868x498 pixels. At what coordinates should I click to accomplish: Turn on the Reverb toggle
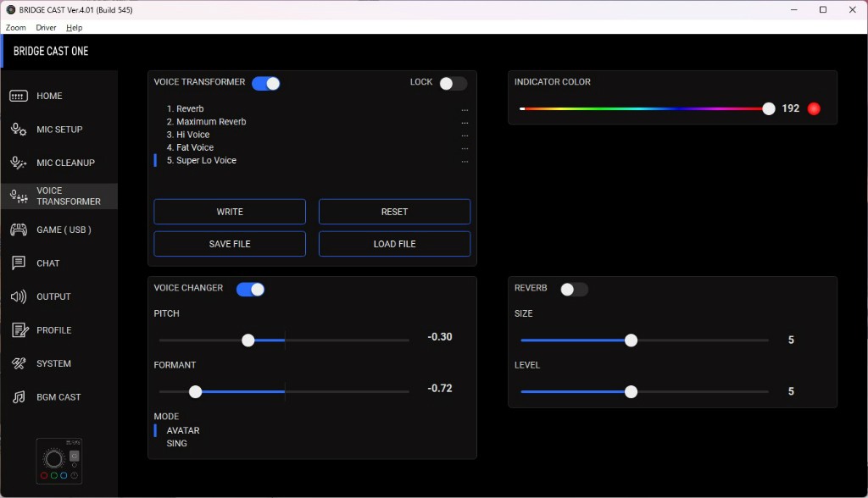click(574, 290)
